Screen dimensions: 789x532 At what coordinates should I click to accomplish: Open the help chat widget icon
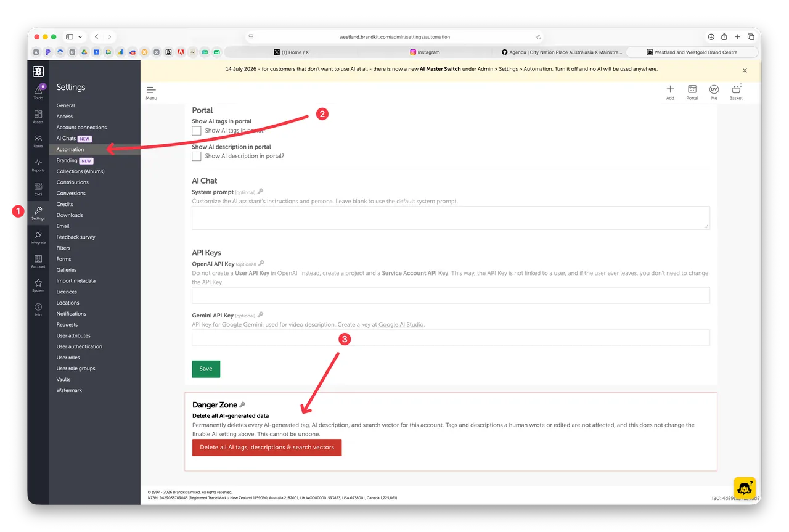pyautogui.click(x=745, y=487)
